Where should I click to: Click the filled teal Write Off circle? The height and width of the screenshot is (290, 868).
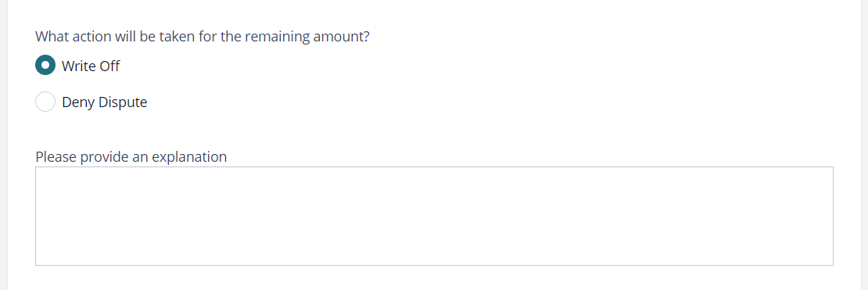click(x=45, y=66)
